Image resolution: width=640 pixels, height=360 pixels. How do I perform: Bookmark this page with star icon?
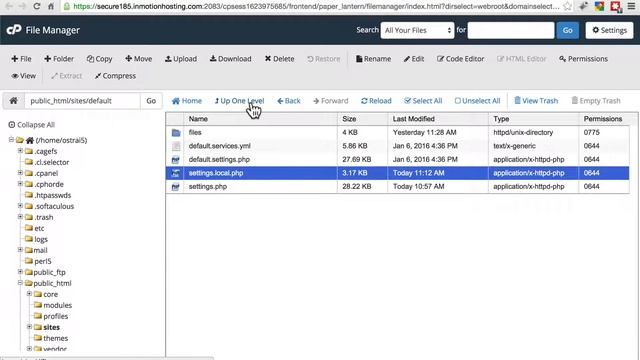[x=567, y=6]
